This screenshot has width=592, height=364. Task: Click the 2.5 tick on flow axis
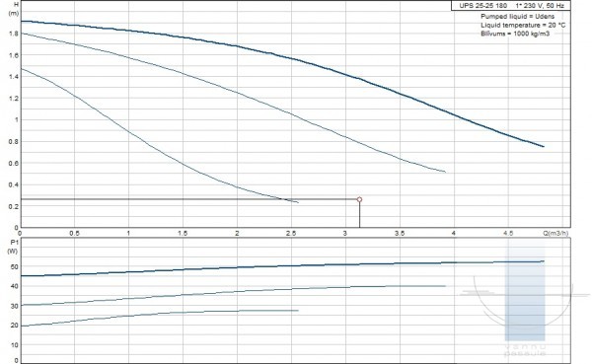(291, 234)
